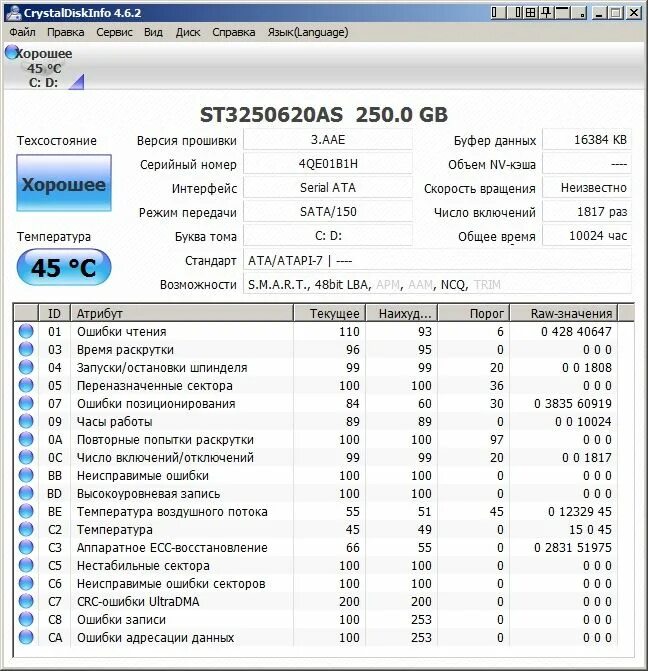The width and height of the screenshot is (648, 671).
Task: Click status orb of Ошибки записи row
Action: [x=26, y=619]
